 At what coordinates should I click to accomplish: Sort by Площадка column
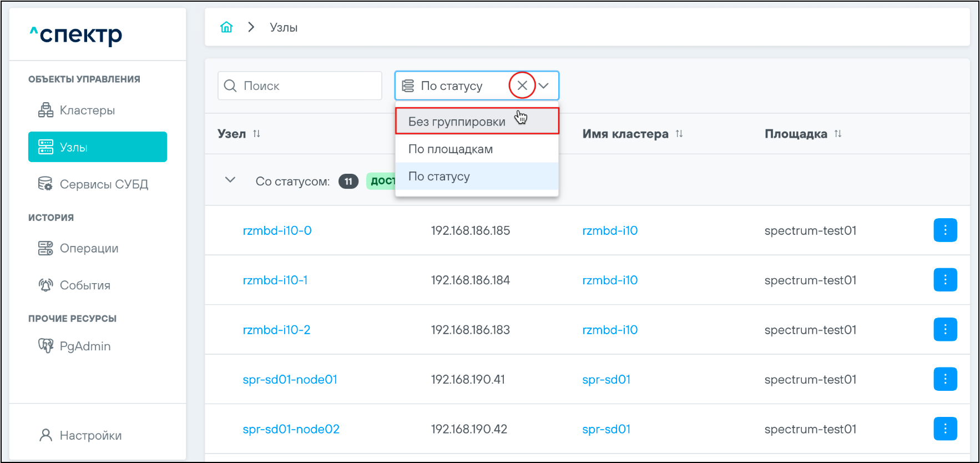[838, 134]
